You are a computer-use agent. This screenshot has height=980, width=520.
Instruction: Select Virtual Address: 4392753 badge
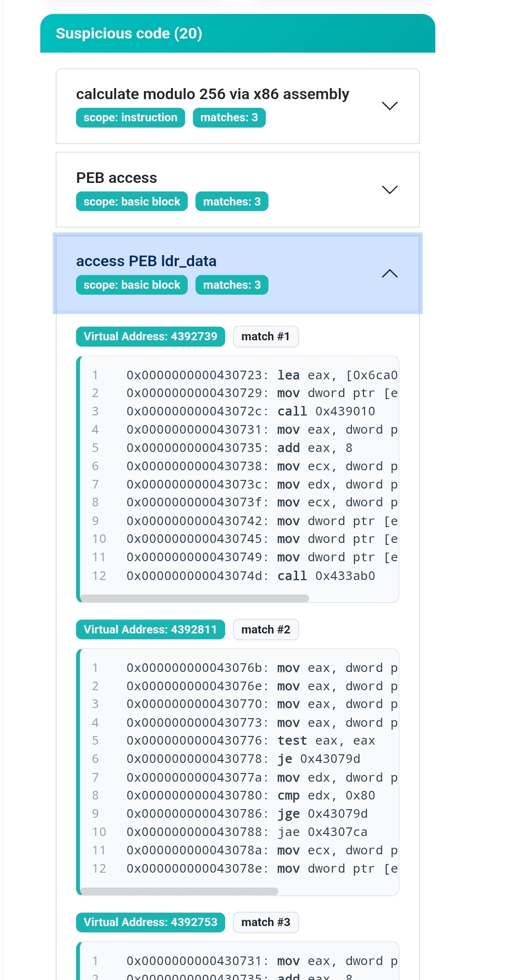[x=150, y=922]
